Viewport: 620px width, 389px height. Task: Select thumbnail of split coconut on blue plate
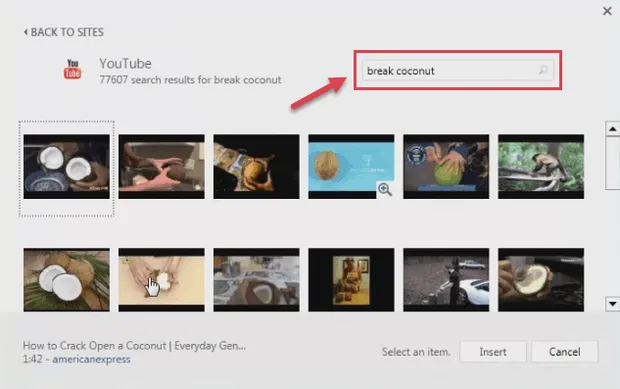coord(66,166)
